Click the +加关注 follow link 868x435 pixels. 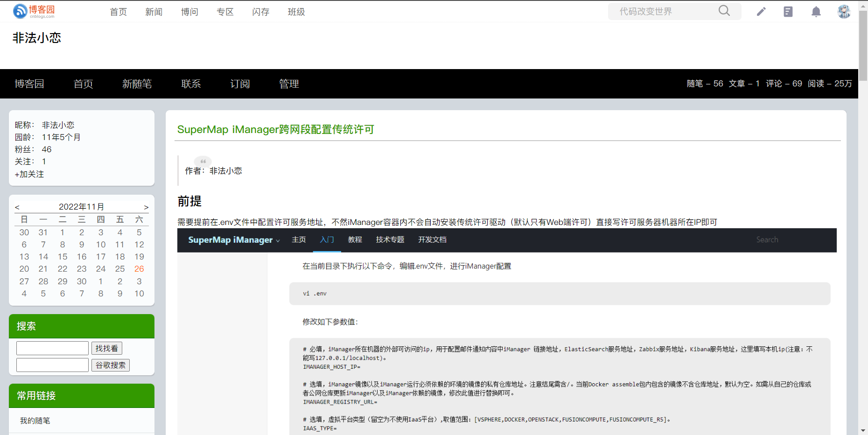click(x=29, y=174)
